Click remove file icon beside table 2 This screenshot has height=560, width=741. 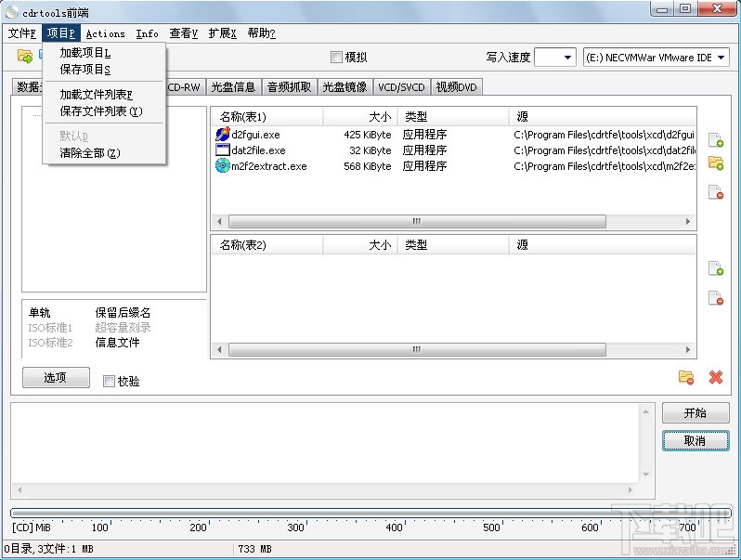pos(716,298)
